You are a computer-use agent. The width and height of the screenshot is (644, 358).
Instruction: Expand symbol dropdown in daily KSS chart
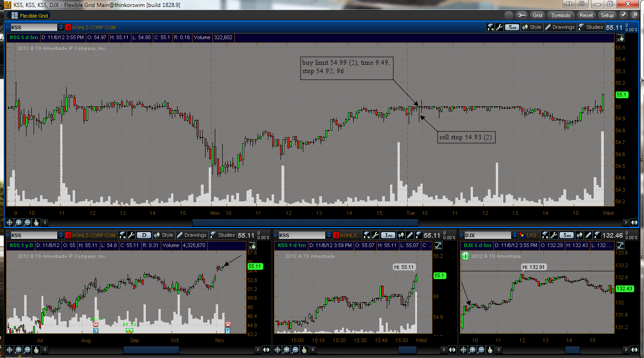tap(61, 235)
